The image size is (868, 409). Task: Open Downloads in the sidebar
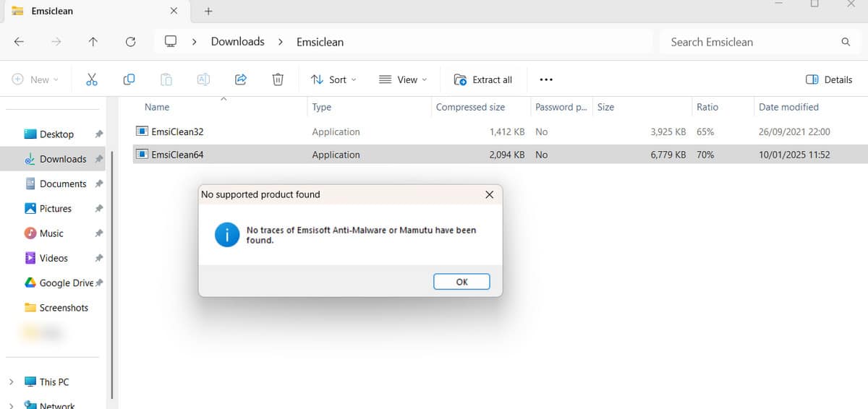[63, 159]
